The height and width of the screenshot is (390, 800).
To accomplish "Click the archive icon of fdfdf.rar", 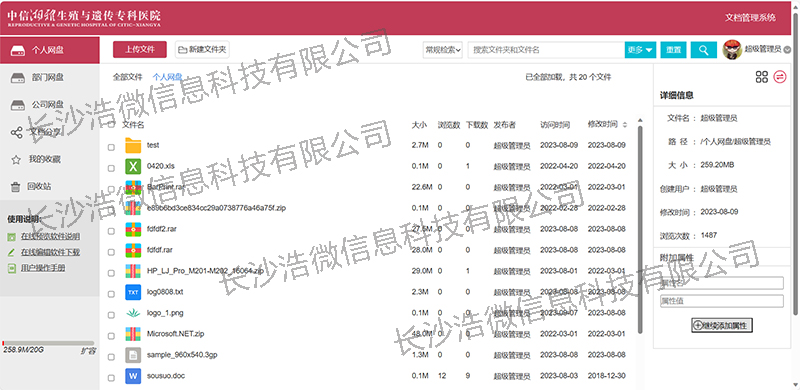I will [x=133, y=250].
